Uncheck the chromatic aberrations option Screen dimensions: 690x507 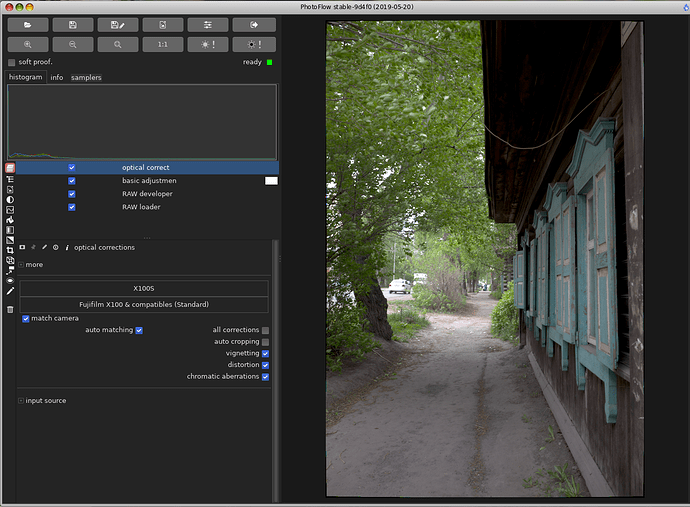[265, 377]
